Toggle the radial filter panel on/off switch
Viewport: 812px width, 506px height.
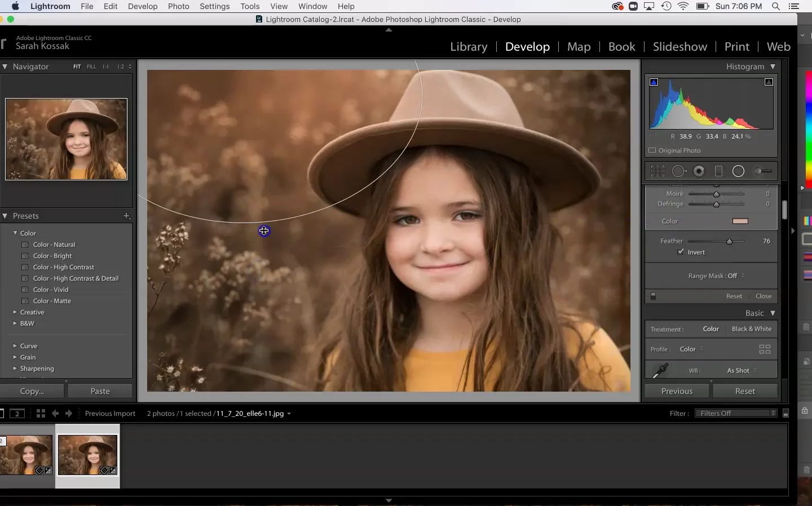tap(653, 296)
